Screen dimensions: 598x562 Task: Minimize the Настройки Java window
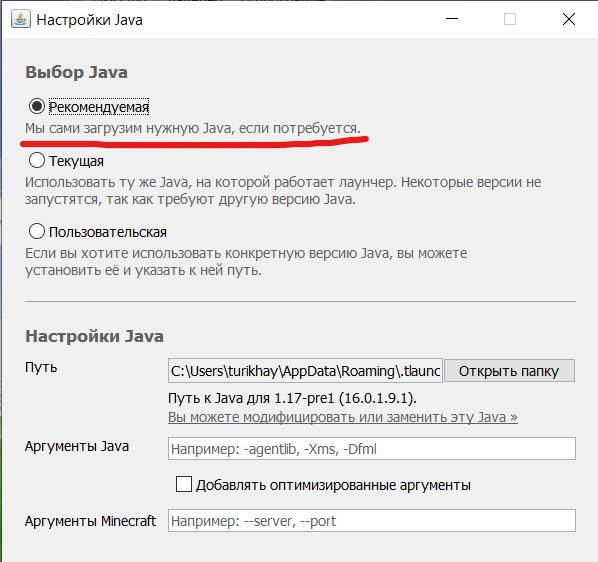(452, 19)
